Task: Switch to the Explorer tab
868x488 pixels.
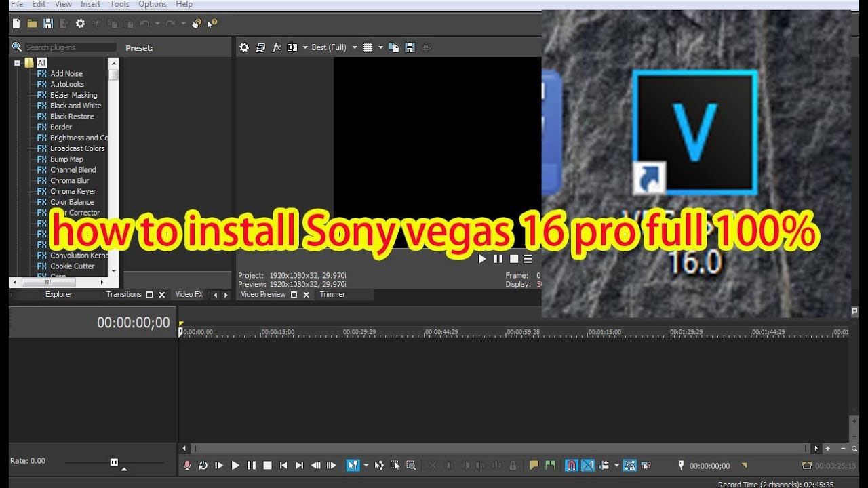Action: point(59,294)
